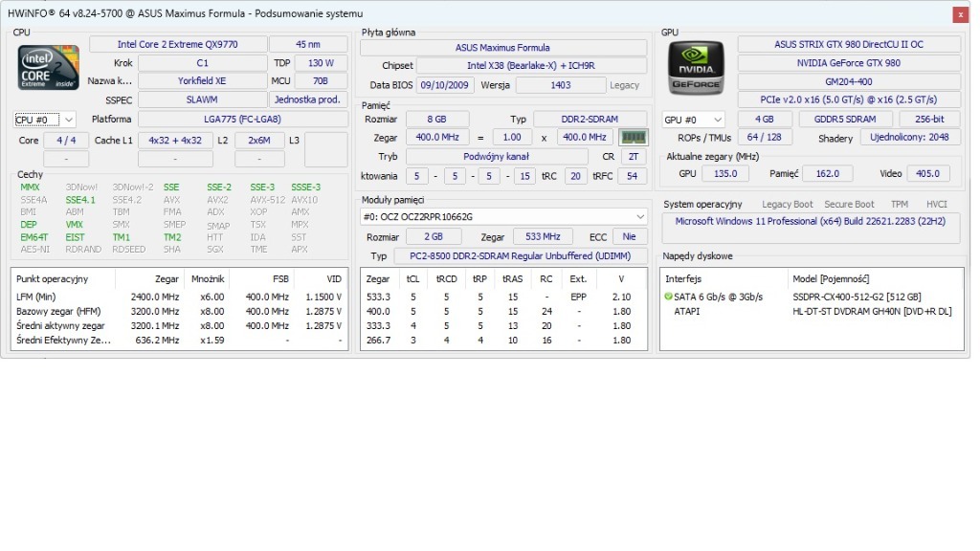Click the TPM indicator label

point(899,205)
